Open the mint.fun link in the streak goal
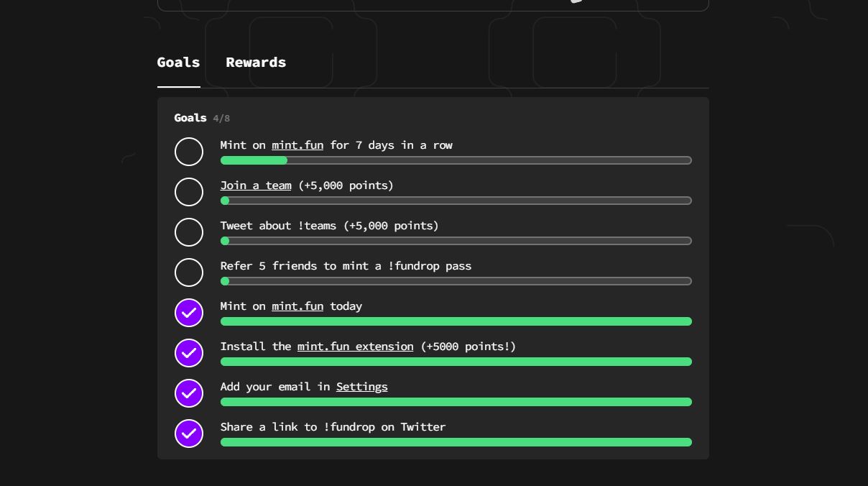The width and height of the screenshot is (868, 486). point(297,145)
